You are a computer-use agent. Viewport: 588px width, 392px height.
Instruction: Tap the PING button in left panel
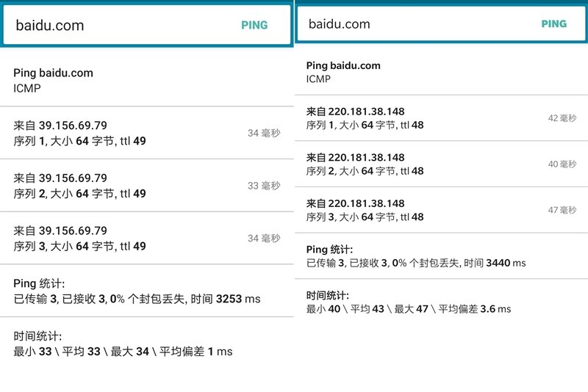(x=254, y=25)
